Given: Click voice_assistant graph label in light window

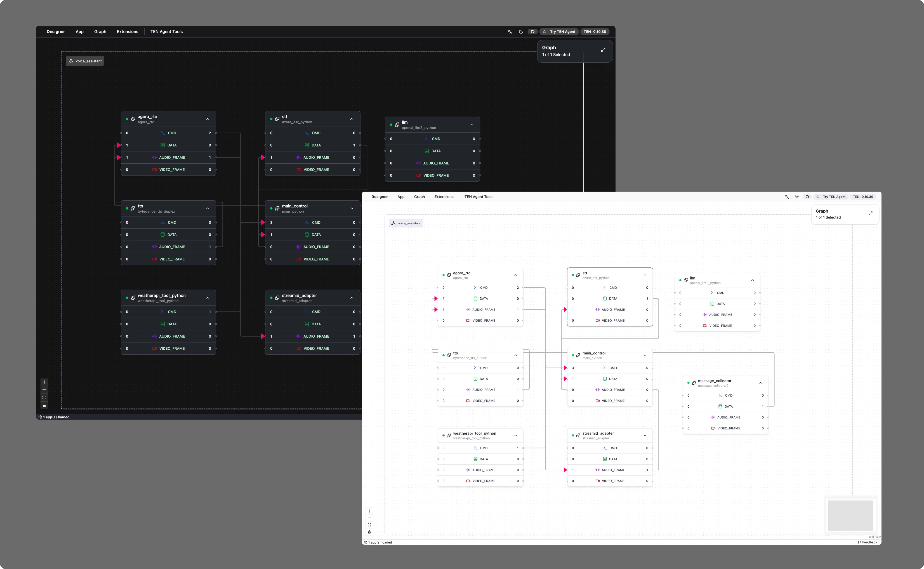Looking at the screenshot, I should (406, 223).
